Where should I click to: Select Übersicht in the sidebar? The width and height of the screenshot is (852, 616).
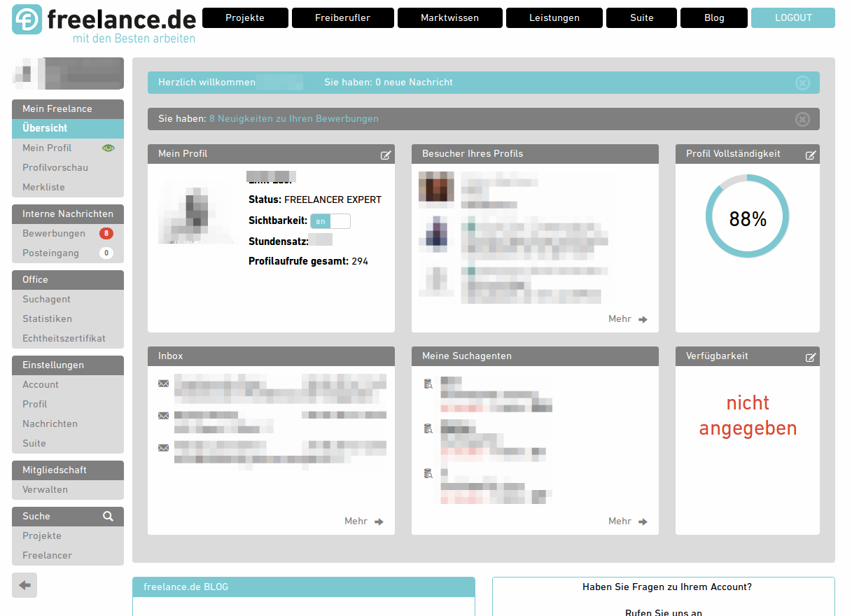pyautogui.click(x=68, y=128)
